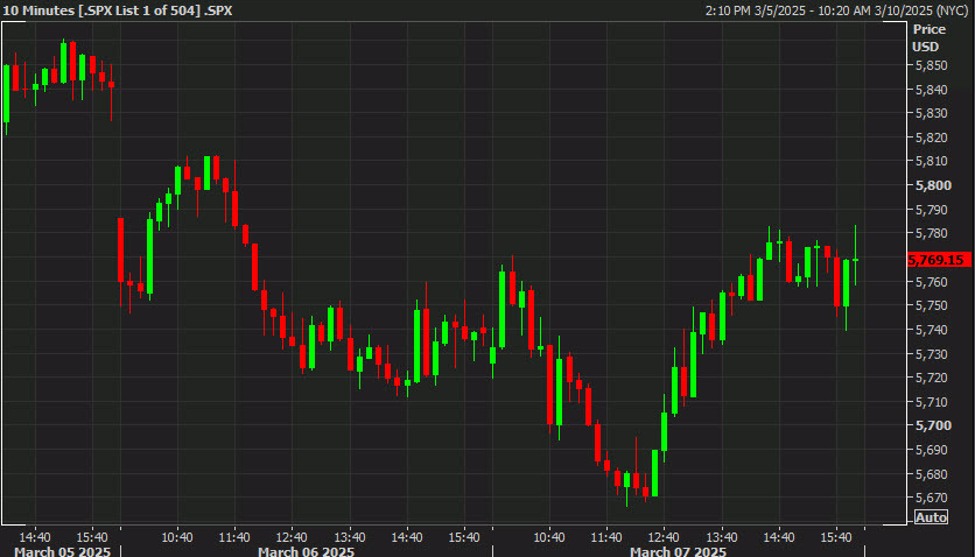
Task: Click the 5,830 price axis label
Action: click(x=931, y=113)
